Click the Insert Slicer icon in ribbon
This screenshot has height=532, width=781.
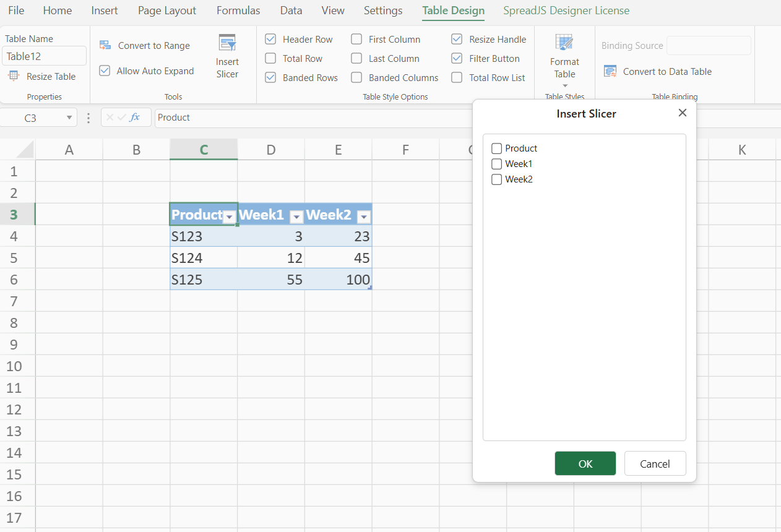(227, 43)
